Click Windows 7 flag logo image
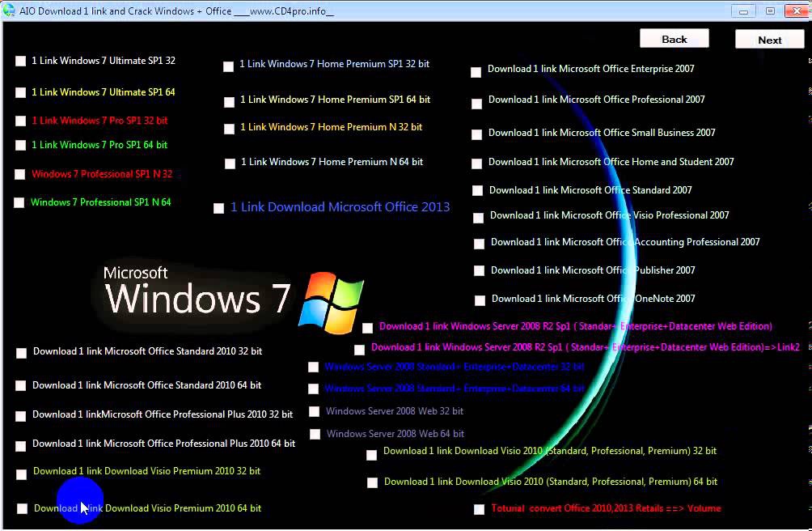 (332, 303)
